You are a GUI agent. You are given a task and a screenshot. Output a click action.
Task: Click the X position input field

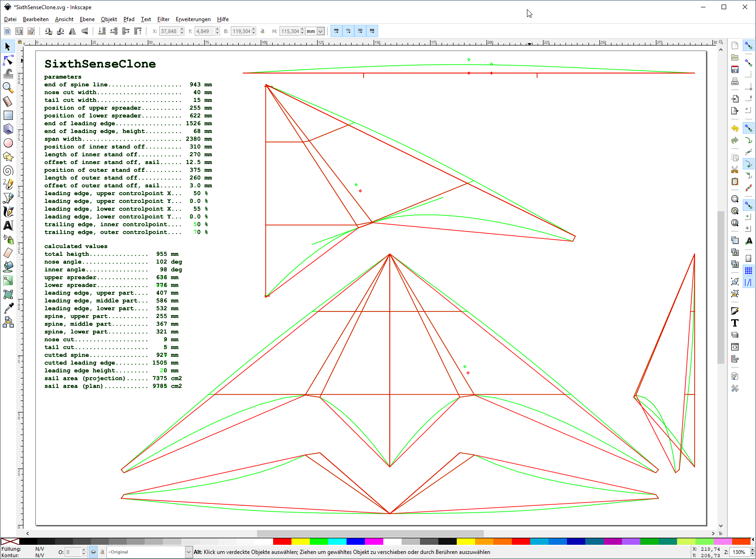169,31
